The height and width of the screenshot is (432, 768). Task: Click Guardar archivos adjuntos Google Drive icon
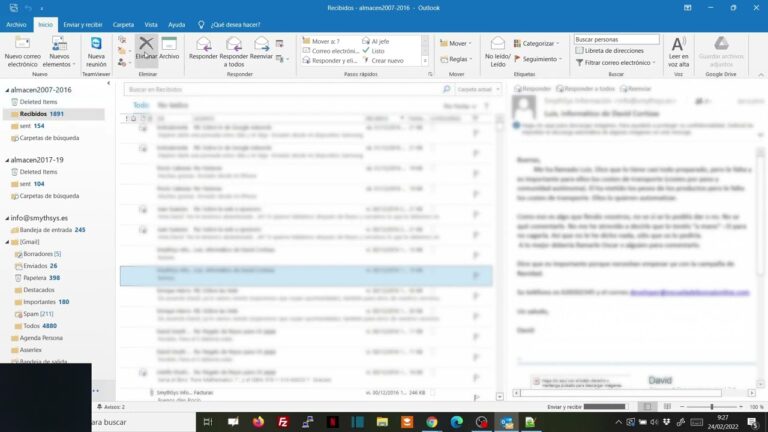720,51
